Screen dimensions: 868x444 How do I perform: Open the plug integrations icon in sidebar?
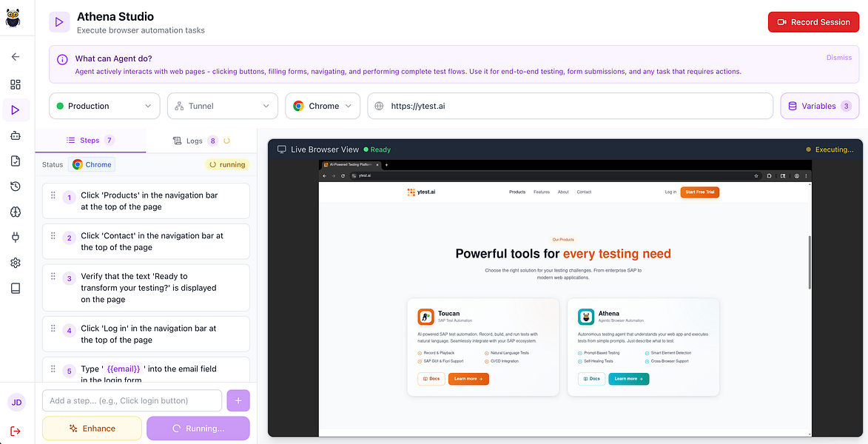[x=16, y=238]
